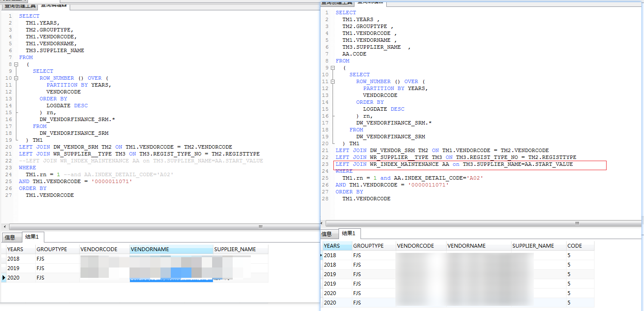Select FJS cell in the 2020 row, left results
This screenshot has width=644, height=311.
click(x=57, y=278)
